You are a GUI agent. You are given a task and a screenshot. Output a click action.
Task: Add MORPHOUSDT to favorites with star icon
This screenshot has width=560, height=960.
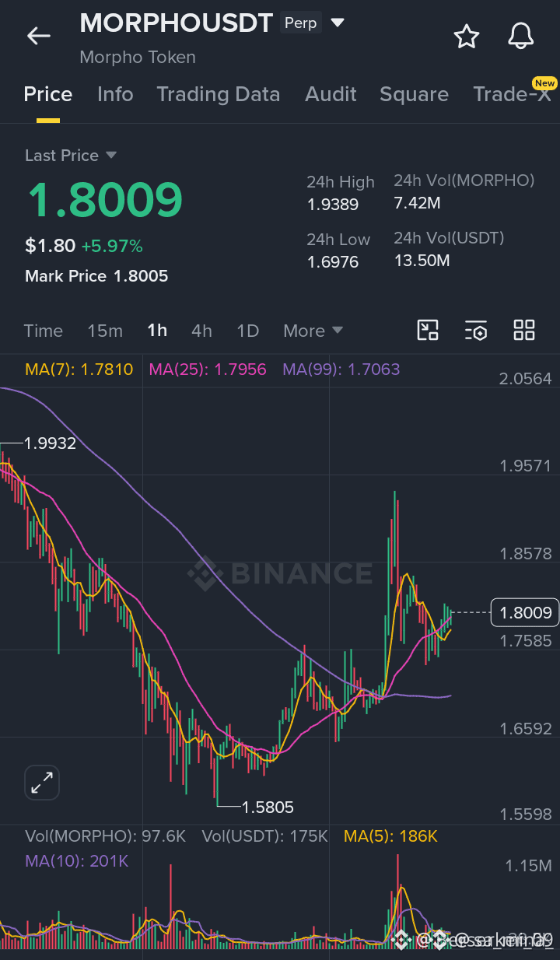tap(466, 36)
